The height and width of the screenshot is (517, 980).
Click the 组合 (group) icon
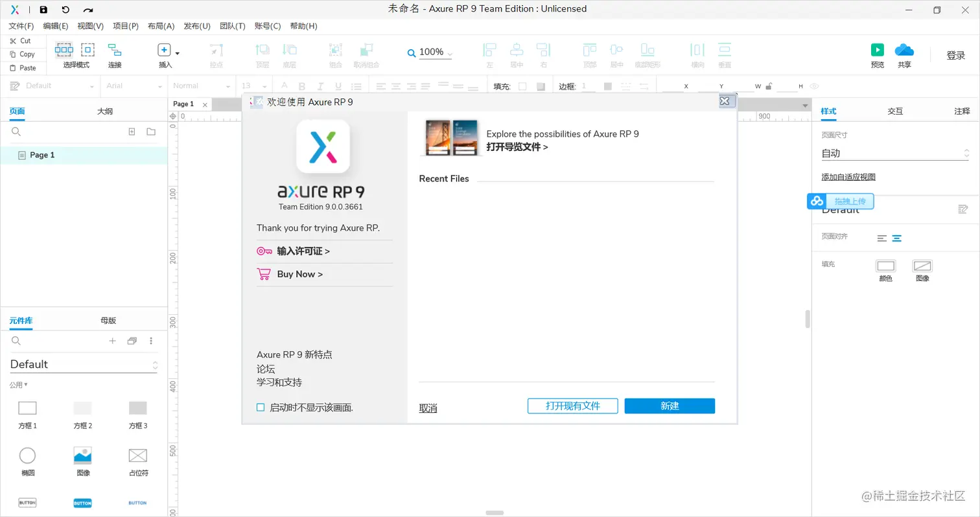coord(336,49)
